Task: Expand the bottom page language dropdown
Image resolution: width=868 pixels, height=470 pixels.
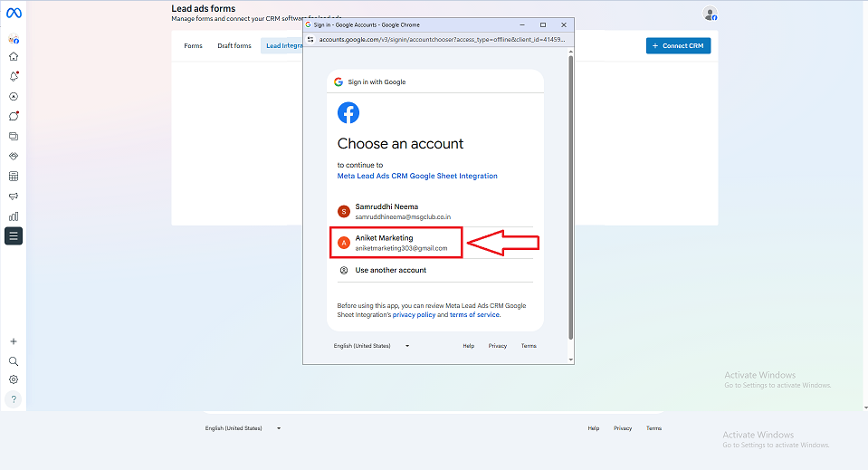Action: tap(243, 428)
